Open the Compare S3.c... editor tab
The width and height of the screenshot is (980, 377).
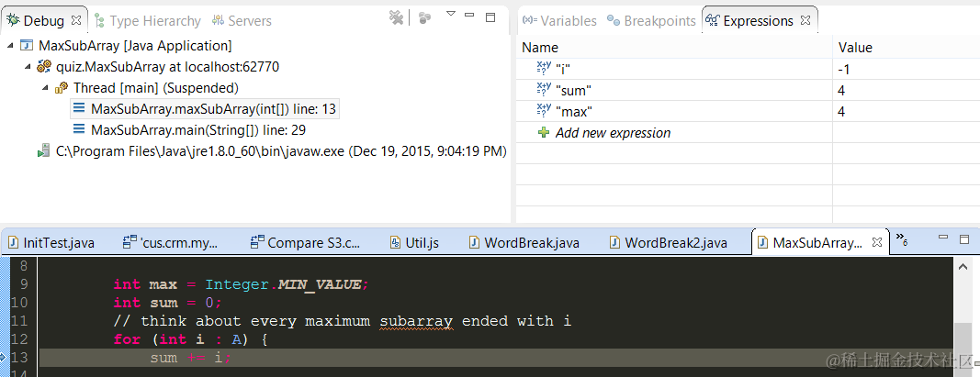point(305,243)
